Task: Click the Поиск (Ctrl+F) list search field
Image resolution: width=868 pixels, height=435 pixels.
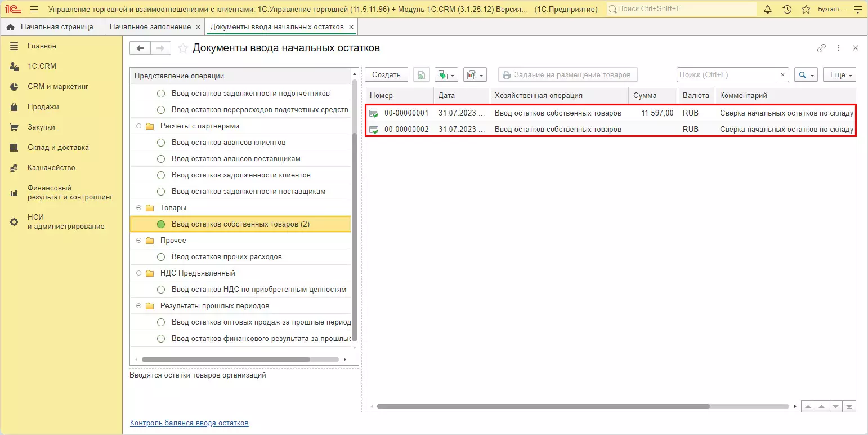Action: (726, 75)
